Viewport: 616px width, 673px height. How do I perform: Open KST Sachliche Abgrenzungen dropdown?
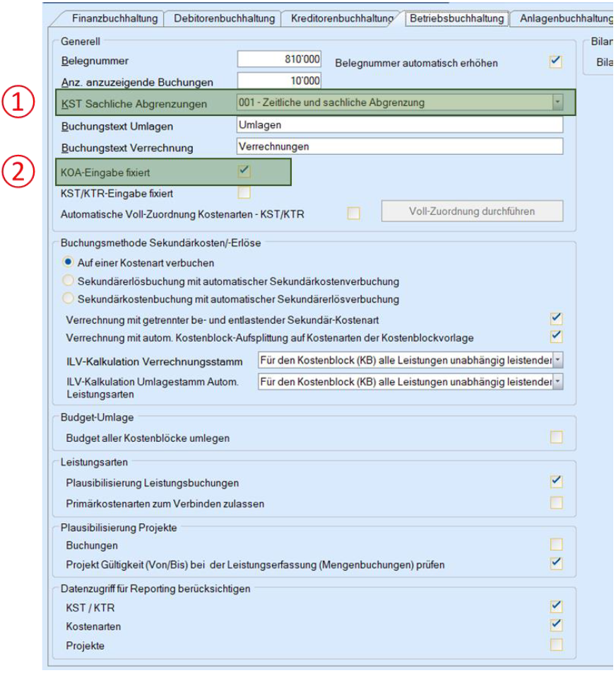pos(557,102)
